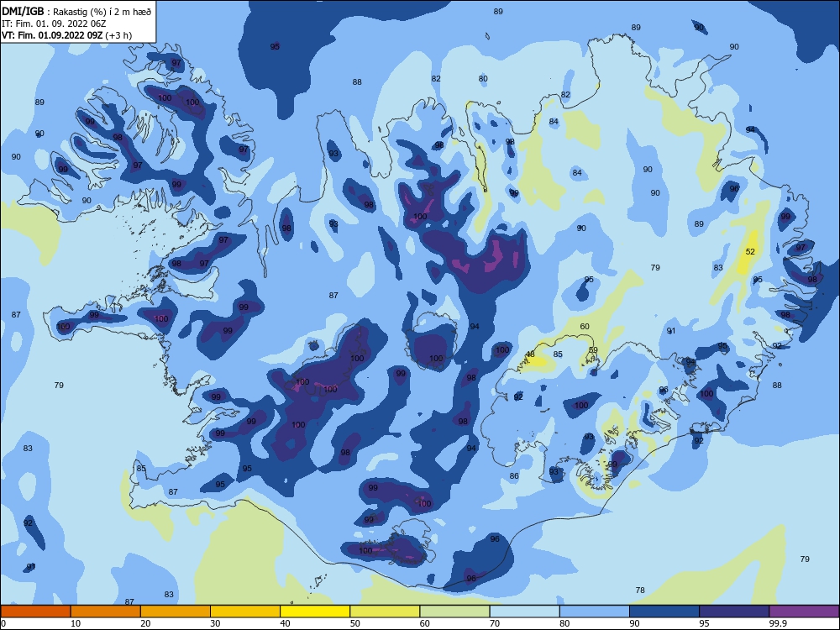
Task: Click the '20' legend scale label
Action: [145, 623]
